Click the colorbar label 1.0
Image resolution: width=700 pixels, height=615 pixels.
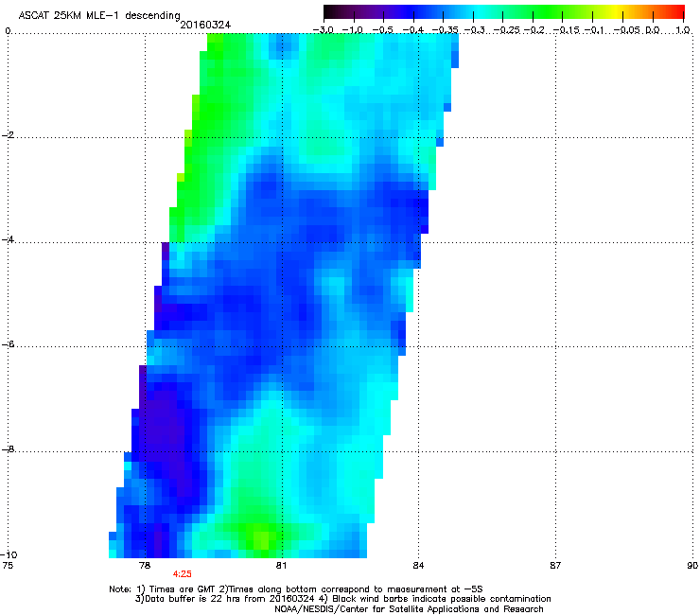tap(683, 30)
